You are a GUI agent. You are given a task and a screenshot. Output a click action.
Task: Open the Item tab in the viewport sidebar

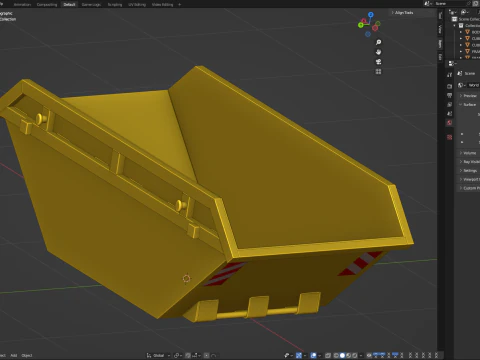(440, 44)
